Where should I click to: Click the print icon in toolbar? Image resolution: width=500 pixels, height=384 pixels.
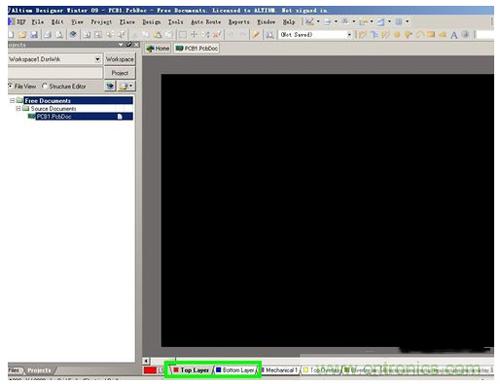(48, 35)
